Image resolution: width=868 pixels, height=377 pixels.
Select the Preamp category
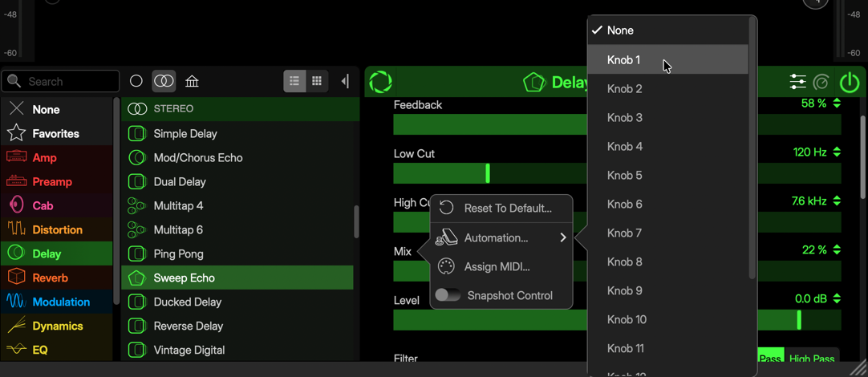[x=56, y=181]
